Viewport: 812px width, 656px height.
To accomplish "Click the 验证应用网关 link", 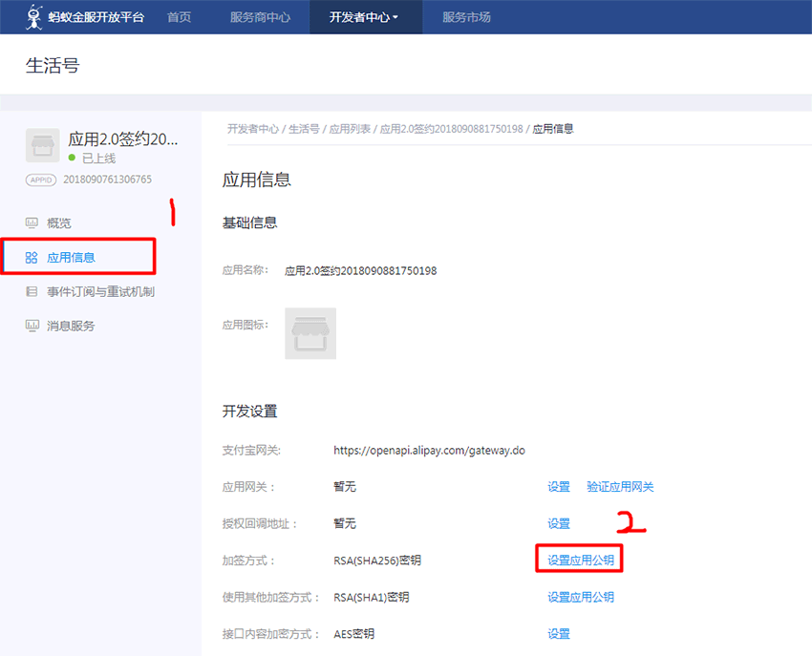I will (620, 487).
